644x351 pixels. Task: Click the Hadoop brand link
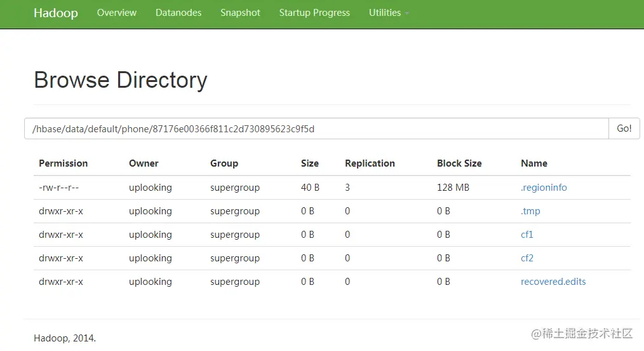click(56, 13)
